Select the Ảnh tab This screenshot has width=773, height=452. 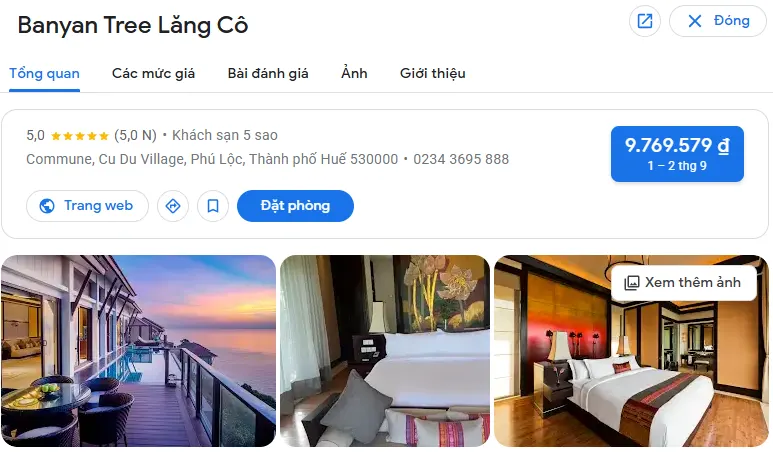(x=354, y=73)
